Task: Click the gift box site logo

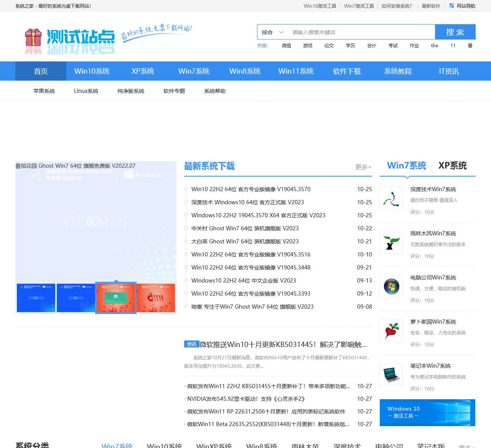Action: [x=33, y=41]
